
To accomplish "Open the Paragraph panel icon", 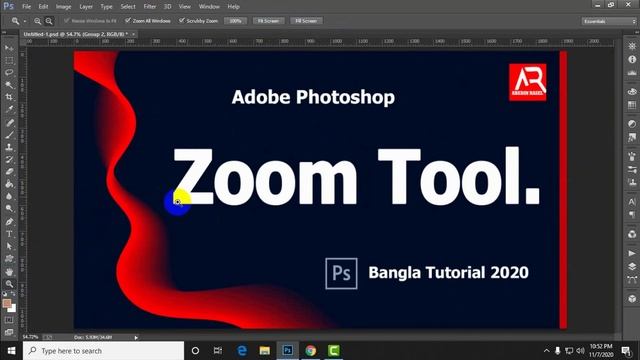I will click(632, 215).
